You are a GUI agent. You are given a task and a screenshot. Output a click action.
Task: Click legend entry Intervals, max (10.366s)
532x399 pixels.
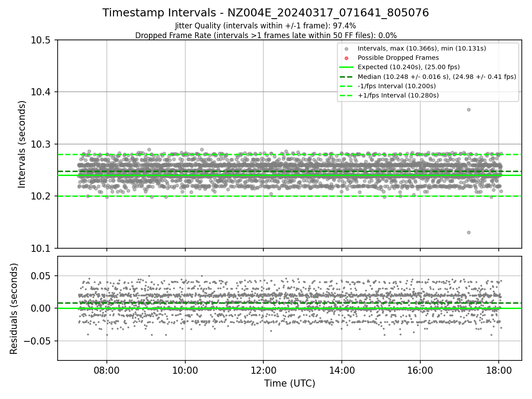(421, 48)
